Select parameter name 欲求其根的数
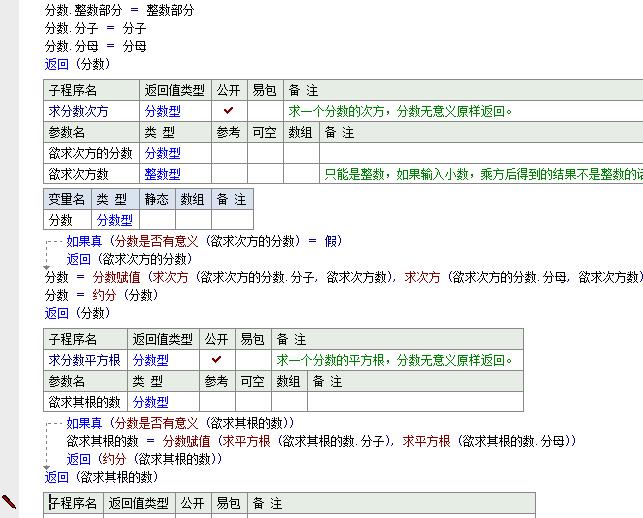This screenshot has width=643, height=518. pos(84,402)
